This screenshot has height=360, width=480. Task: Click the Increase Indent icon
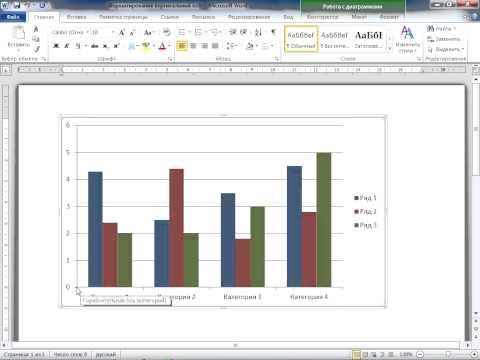click(x=244, y=32)
